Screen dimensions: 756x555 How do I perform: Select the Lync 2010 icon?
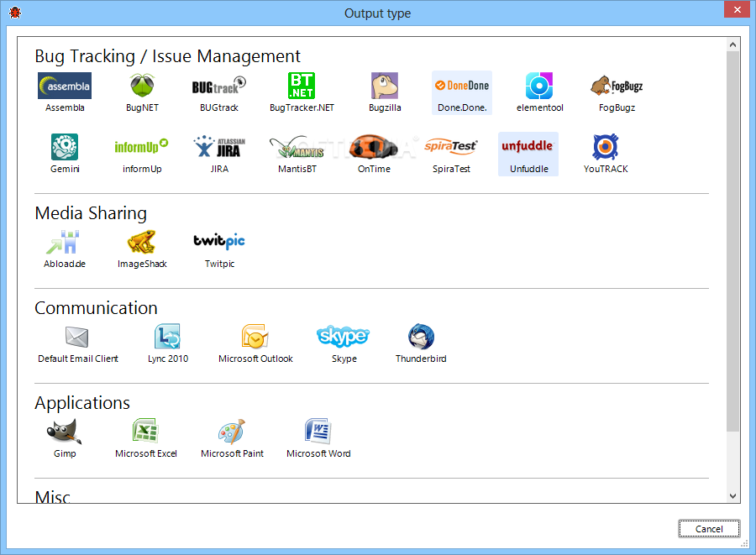point(167,337)
